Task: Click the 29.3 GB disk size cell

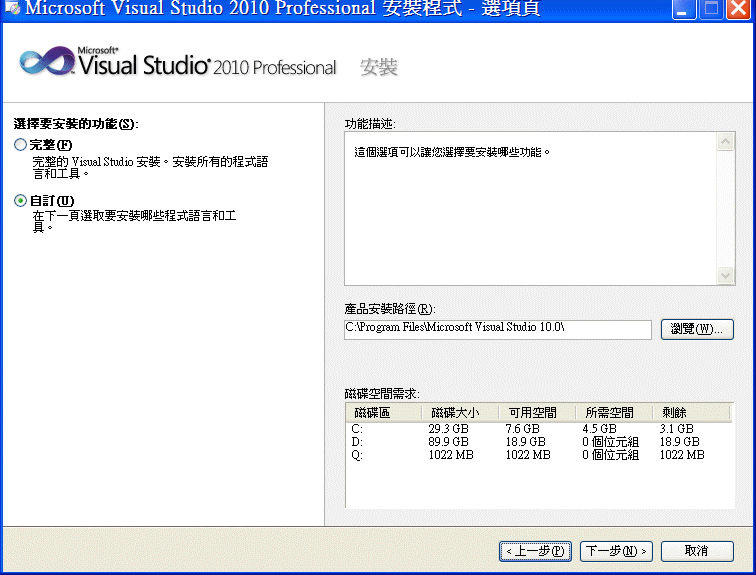Action: tap(448, 428)
